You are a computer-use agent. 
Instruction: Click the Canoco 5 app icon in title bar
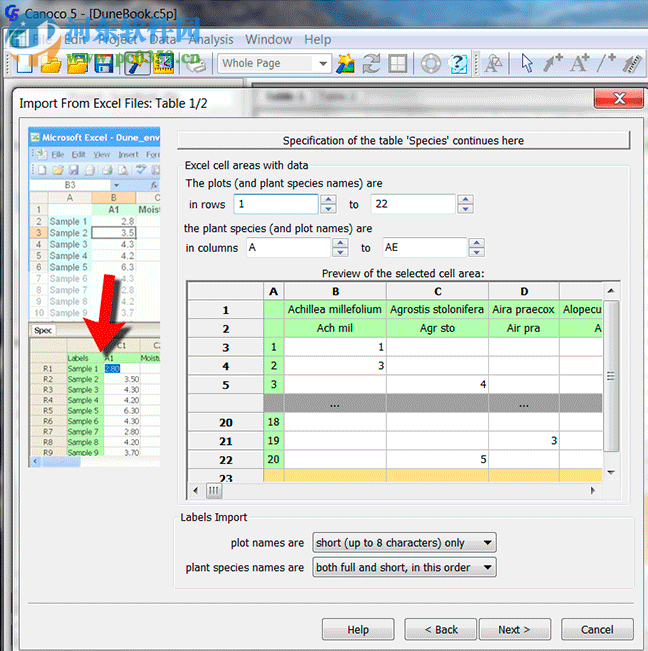(12, 13)
